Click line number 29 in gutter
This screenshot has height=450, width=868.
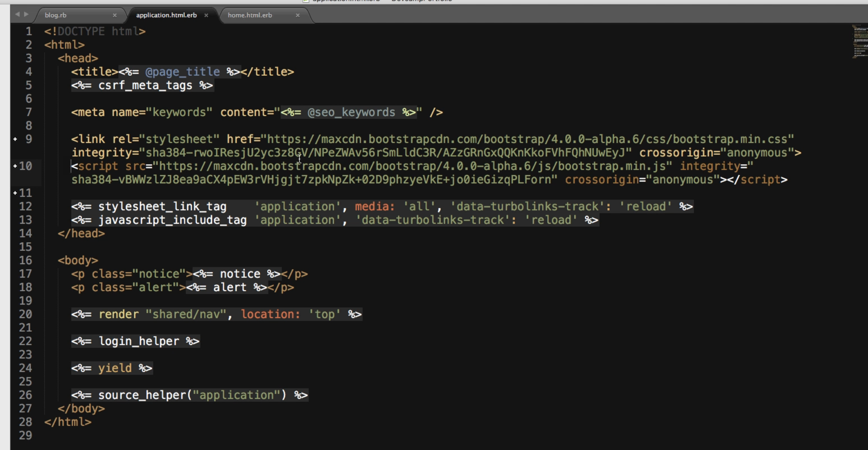click(25, 435)
